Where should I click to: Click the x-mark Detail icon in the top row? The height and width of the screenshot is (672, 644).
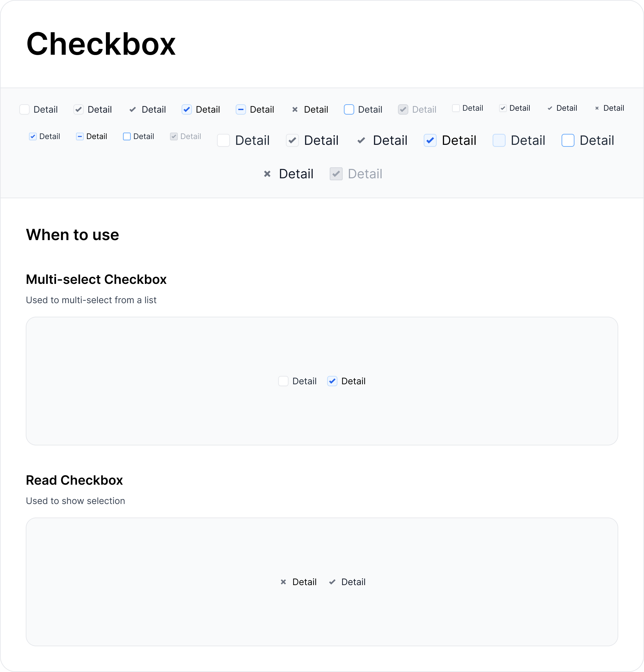click(295, 109)
